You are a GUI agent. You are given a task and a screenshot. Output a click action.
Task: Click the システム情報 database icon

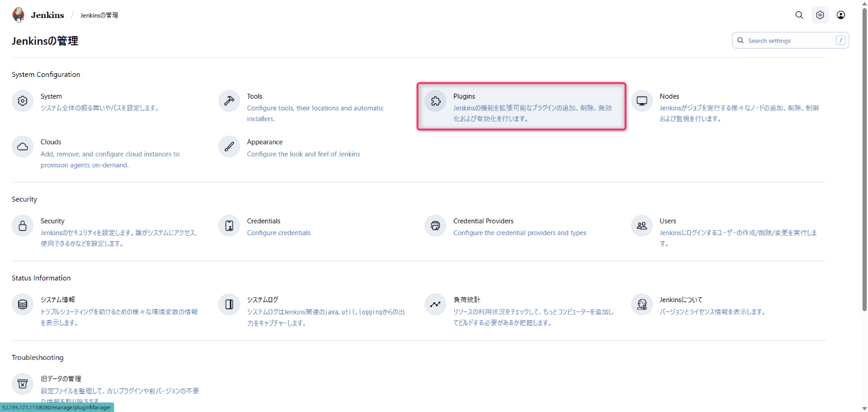pyautogui.click(x=22, y=305)
